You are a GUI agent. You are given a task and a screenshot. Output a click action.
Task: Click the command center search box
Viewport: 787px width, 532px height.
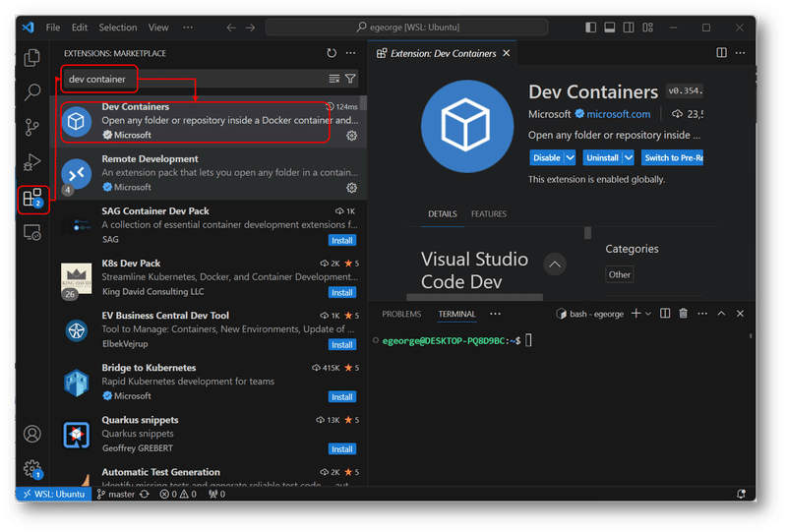pos(406,28)
